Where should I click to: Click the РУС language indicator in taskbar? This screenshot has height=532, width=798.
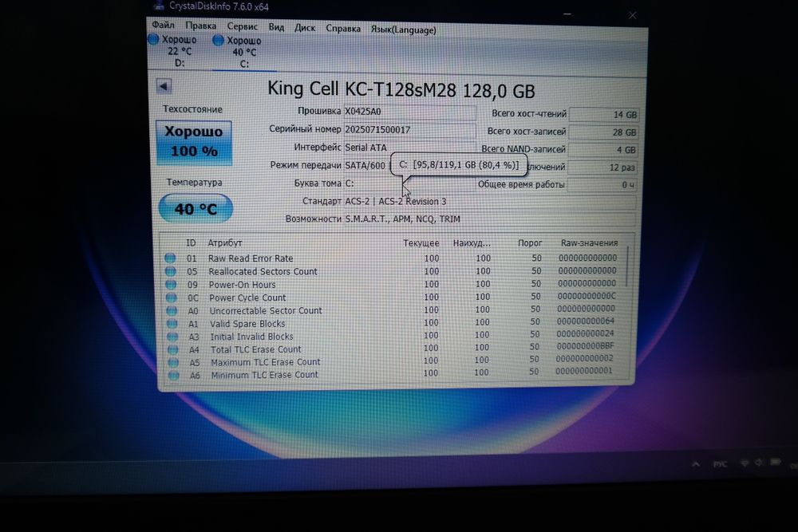(x=720, y=464)
